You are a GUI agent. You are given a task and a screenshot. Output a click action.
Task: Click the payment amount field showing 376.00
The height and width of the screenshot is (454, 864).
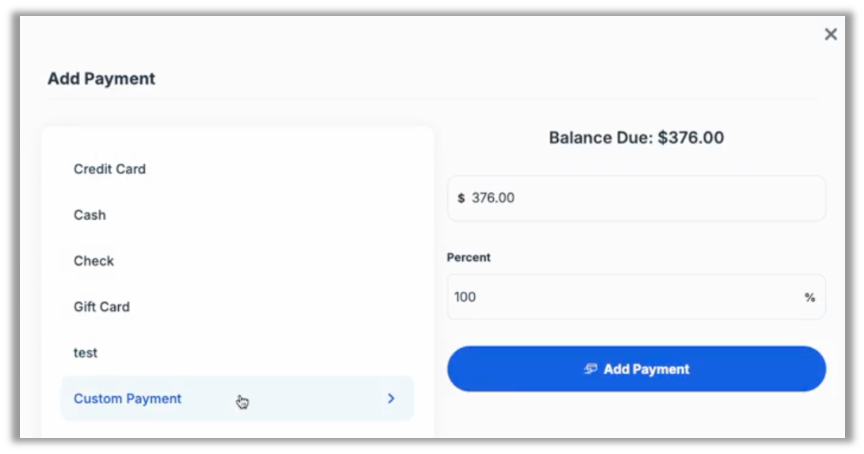[x=640, y=198]
